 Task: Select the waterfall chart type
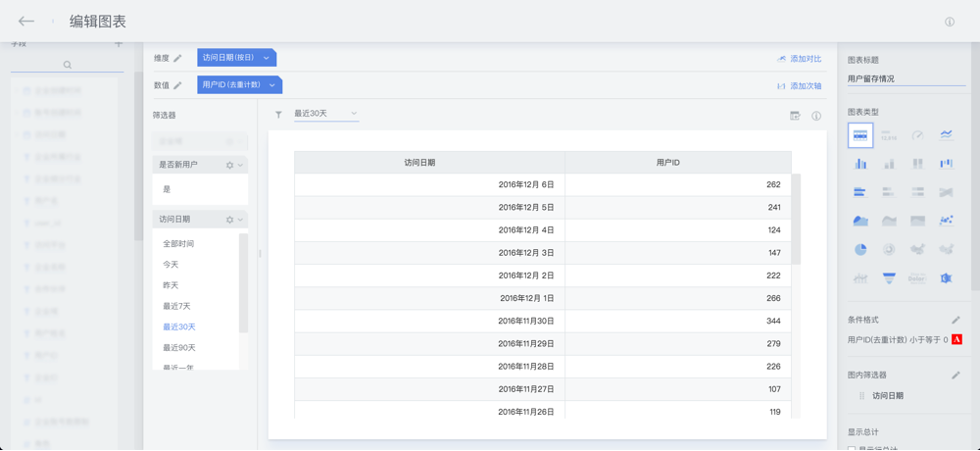[947, 164]
